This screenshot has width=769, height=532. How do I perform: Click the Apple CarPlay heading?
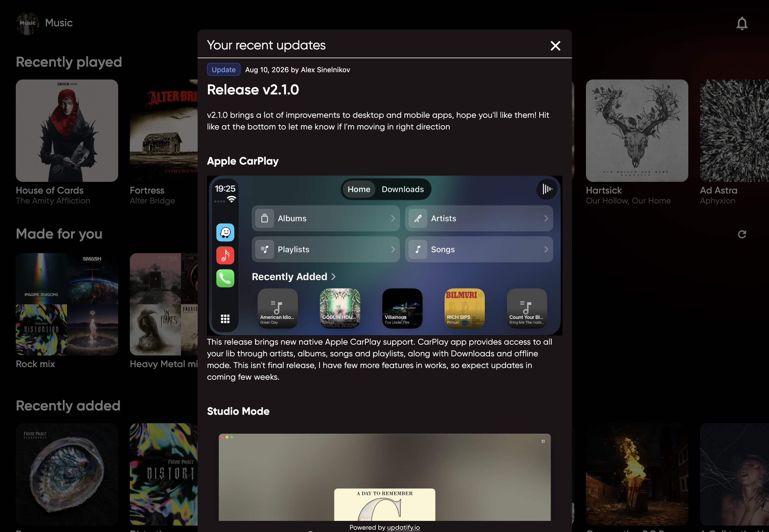(243, 161)
